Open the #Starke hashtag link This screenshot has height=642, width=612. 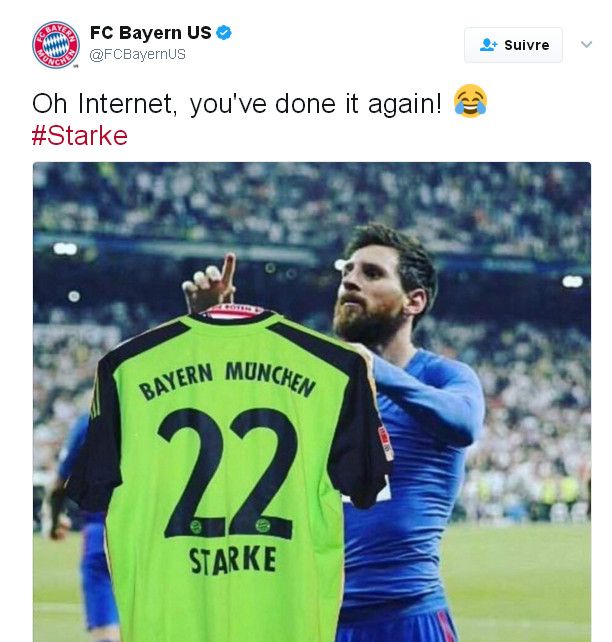click(80, 136)
